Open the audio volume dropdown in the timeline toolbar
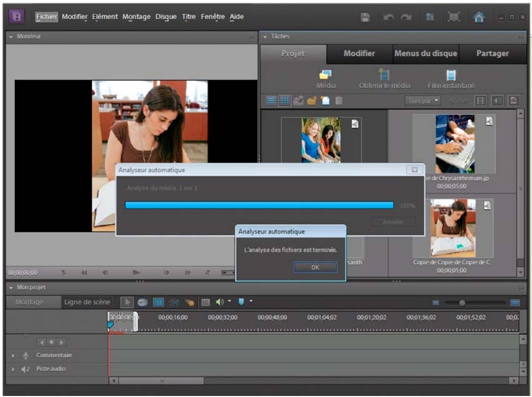Image resolution: width=532 pixels, height=397 pixels. tap(229, 301)
